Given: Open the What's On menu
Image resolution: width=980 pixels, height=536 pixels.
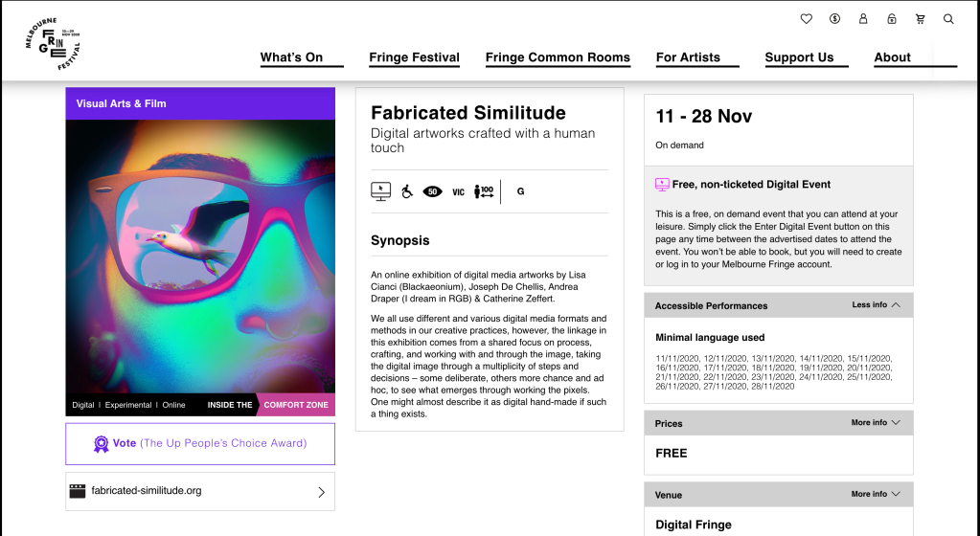Looking at the screenshot, I should click(291, 57).
